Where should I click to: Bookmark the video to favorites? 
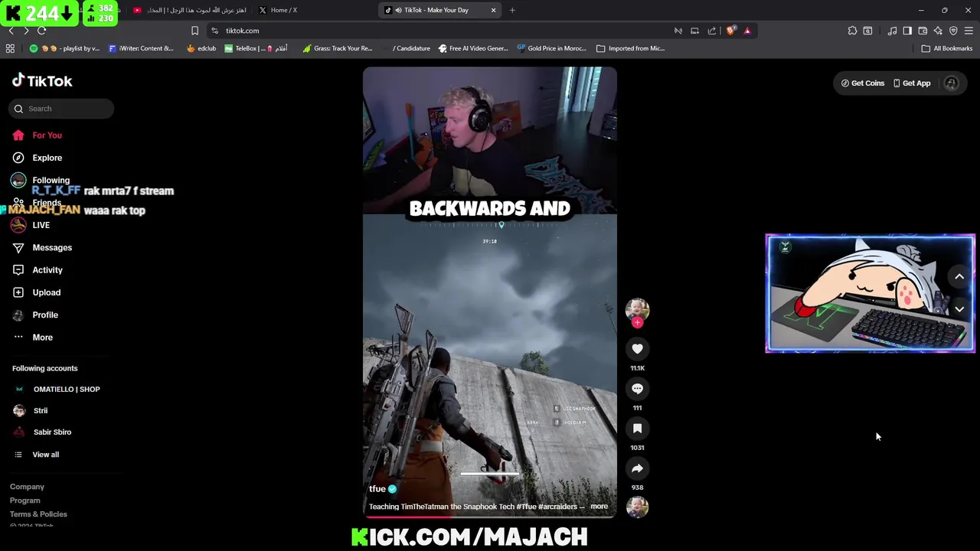[x=637, y=429]
